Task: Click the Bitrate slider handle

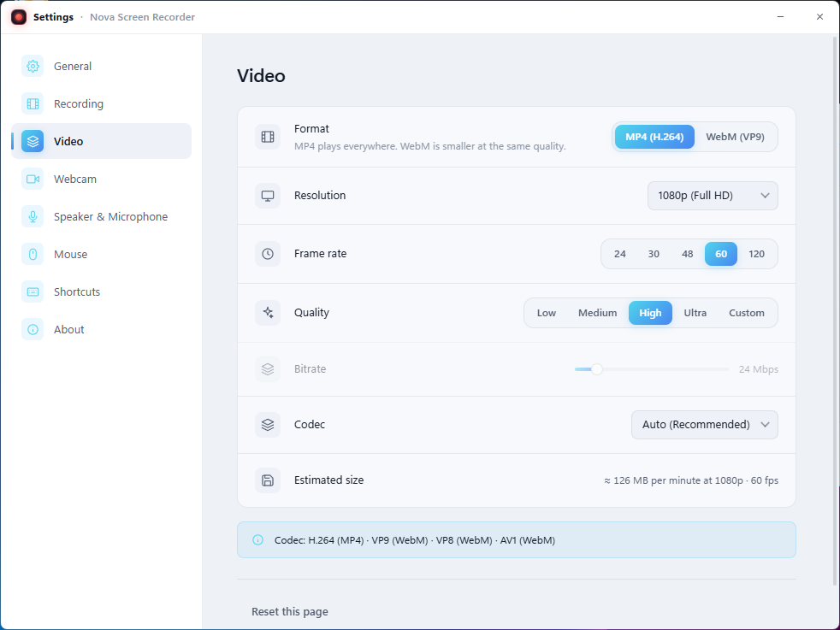Action: pyautogui.click(x=597, y=369)
